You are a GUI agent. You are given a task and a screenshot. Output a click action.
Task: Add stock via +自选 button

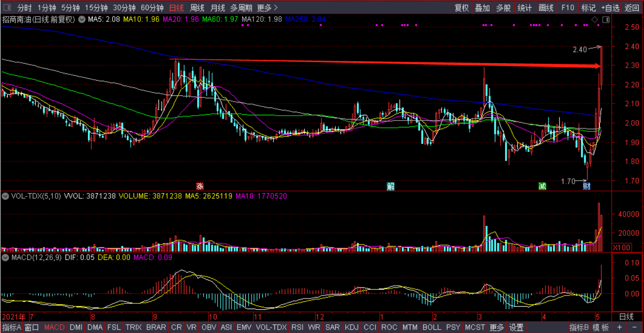tap(610, 8)
